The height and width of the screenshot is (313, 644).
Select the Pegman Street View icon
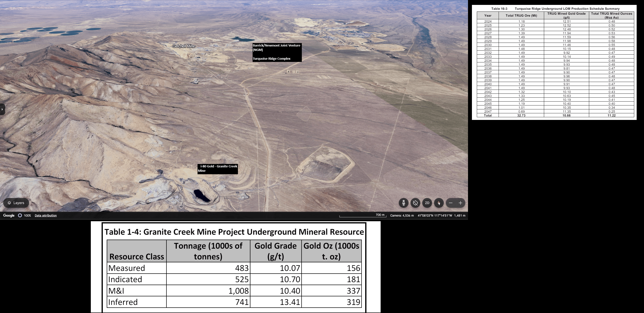[x=403, y=203]
